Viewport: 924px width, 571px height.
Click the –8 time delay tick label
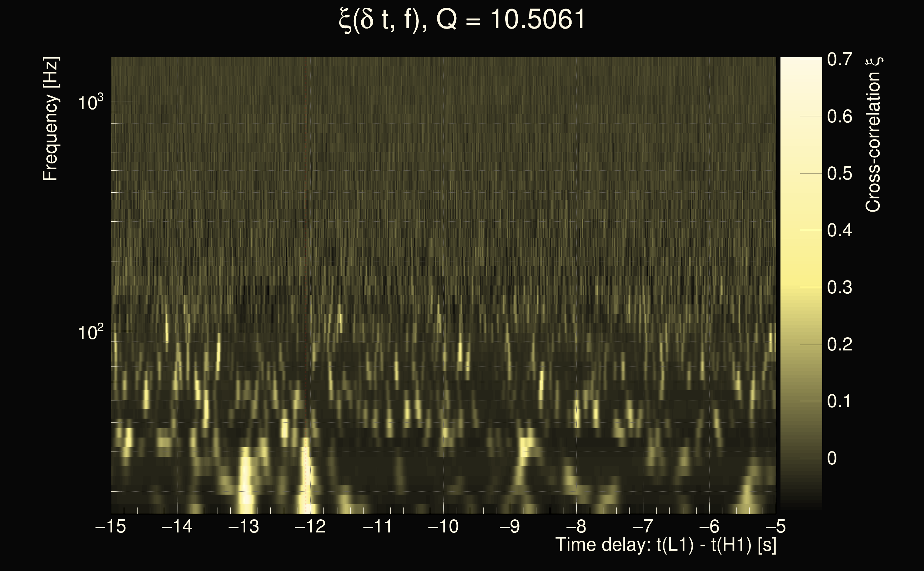click(576, 526)
